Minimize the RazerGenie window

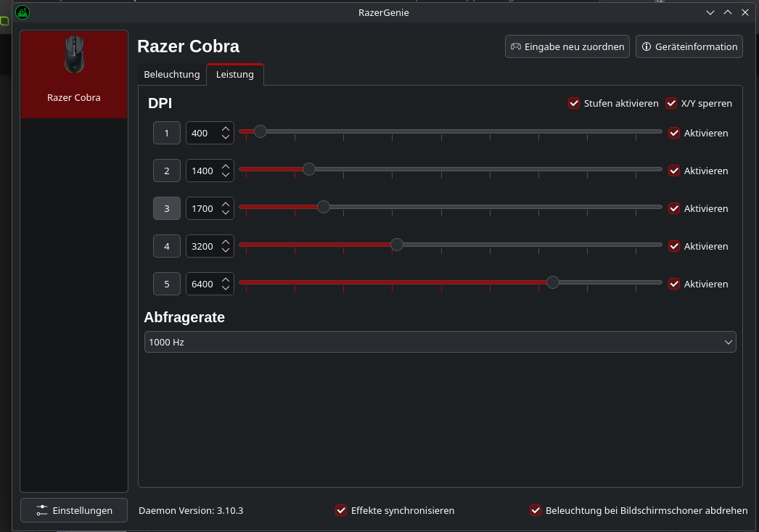coord(710,12)
